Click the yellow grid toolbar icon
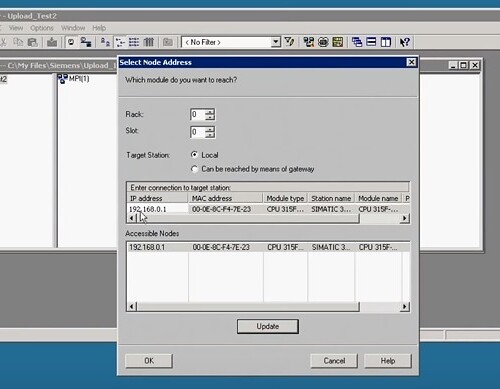Viewport: 500px width, 389px height. click(338, 42)
